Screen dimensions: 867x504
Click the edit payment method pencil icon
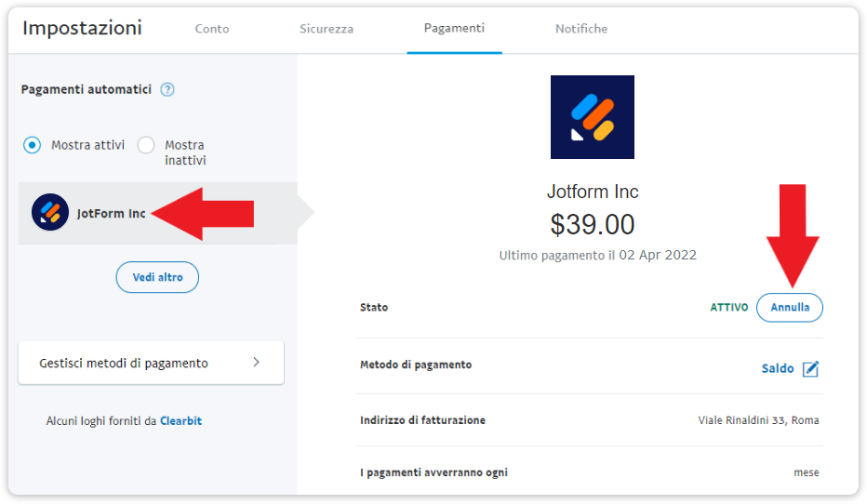tap(810, 368)
